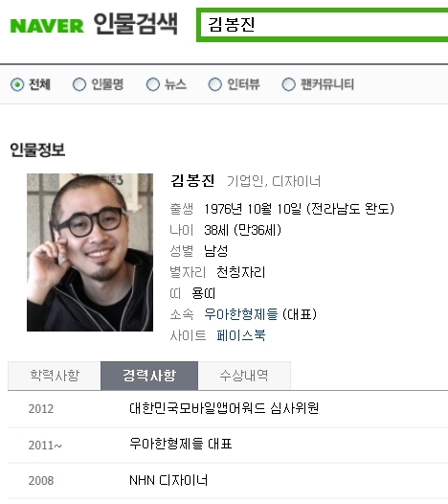Switch to the 학력사항 tab
The height and width of the screenshot is (504, 448).
click(x=55, y=376)
